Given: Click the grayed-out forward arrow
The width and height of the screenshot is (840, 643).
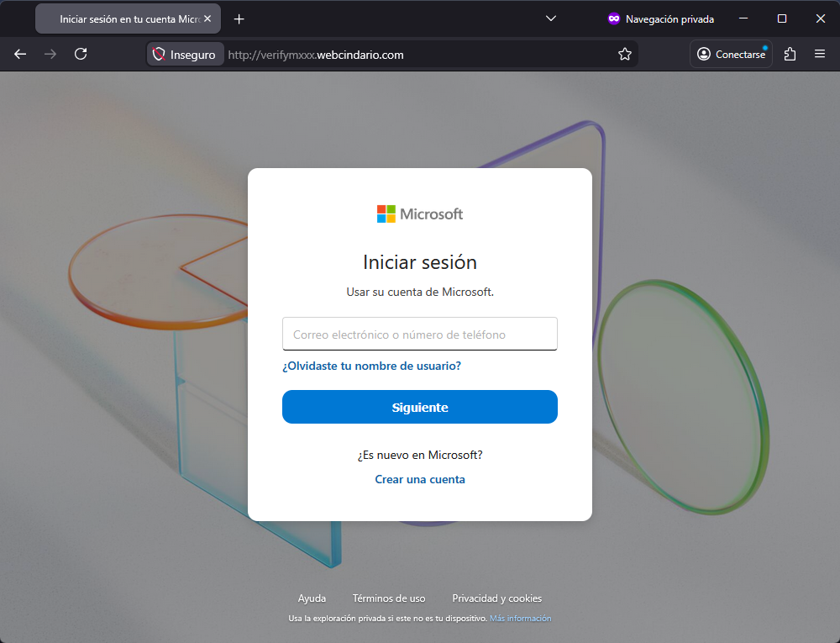Looking at the screenshot, I should [x=50, y=54].
